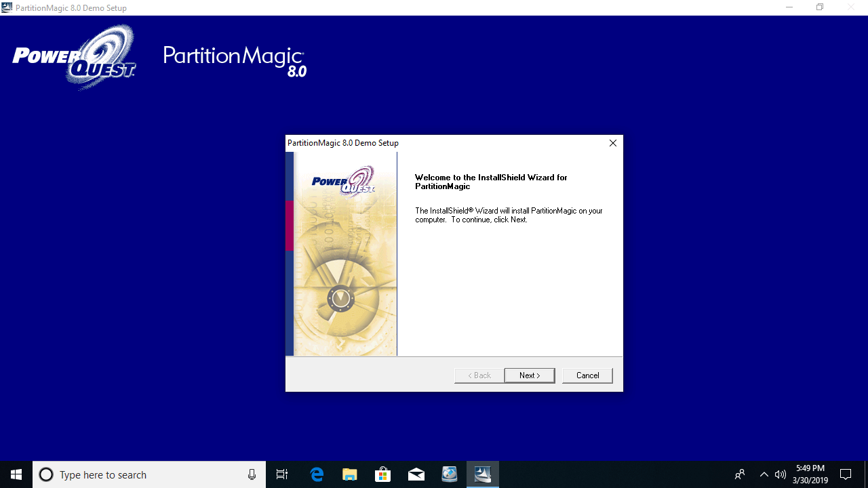Click the setup icon in the main title bar
The width and height of the screenshot is (868, 488).
pos(7,7)
